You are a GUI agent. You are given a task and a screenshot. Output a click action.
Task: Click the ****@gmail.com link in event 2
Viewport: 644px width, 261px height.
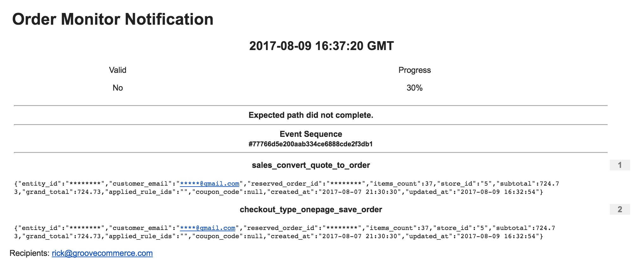pos(208,228)
